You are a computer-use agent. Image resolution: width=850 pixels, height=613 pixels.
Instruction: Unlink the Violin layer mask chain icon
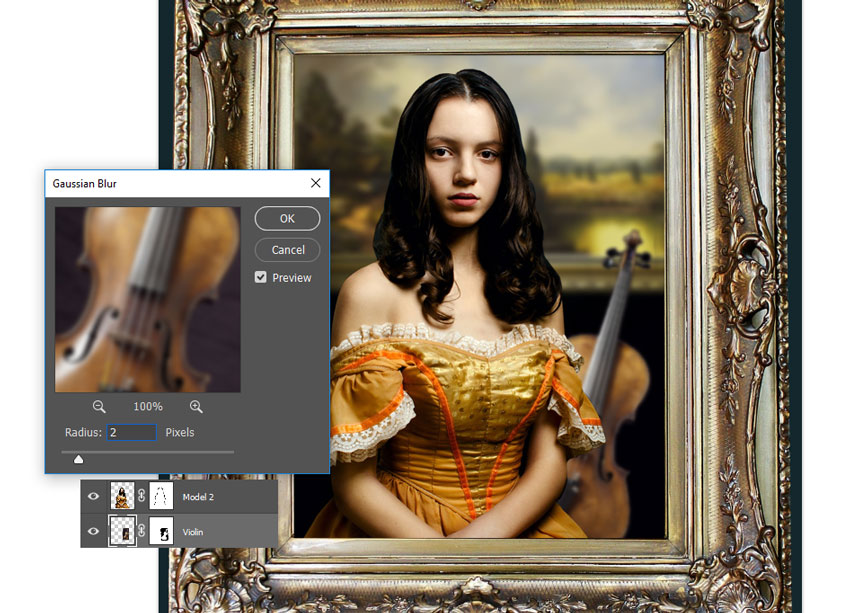coord(141,531)
